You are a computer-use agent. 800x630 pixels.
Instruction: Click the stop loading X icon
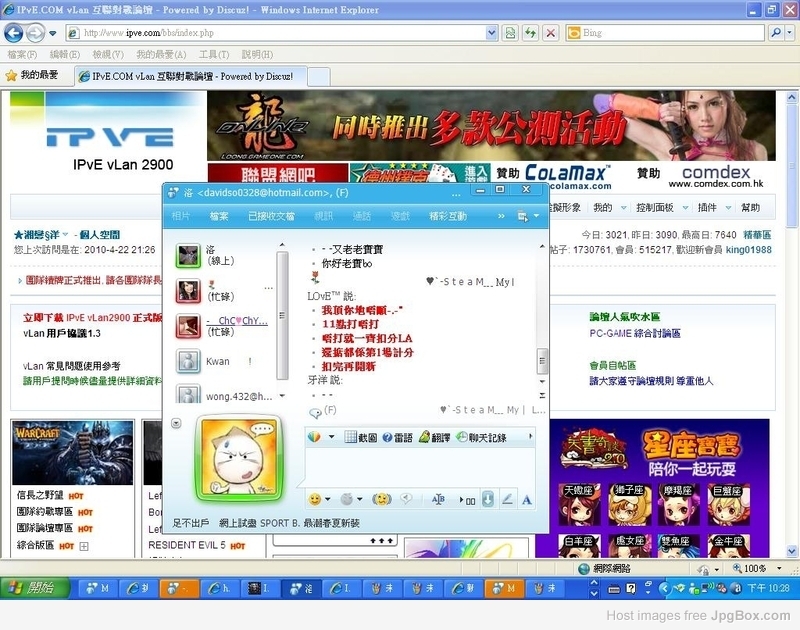(550, 33)
